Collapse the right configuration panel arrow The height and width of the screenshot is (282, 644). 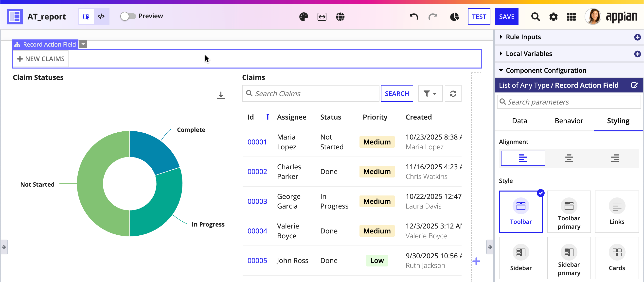point(490,247)
